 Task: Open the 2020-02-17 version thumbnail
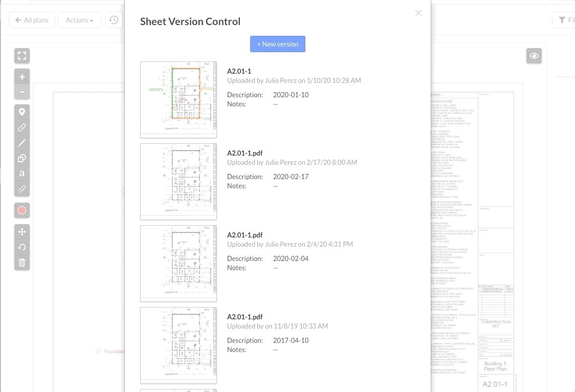point(179,182)
